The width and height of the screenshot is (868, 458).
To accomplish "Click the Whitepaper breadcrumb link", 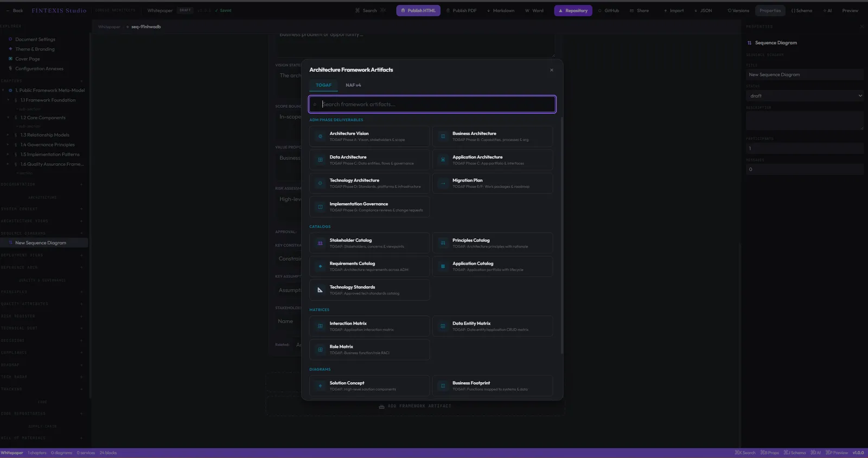I will click(109, 27).
